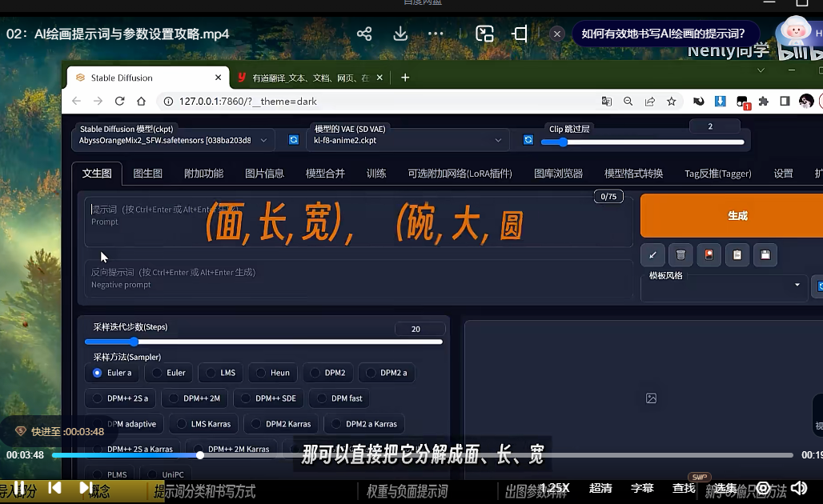The image size is (823, 504).
Task: Apply selected style with clipboard icon
Action: [x=737, y=255]
